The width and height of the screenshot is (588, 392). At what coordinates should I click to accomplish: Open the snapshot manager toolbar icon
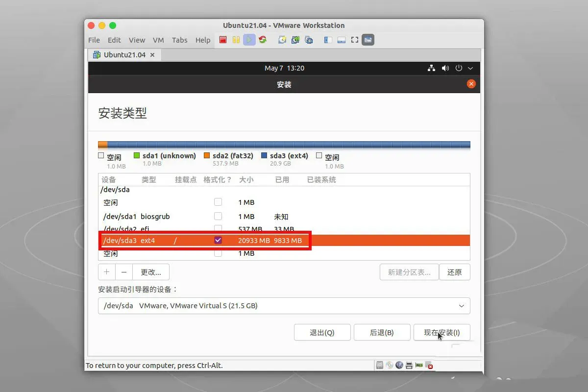click(x=309, y=40)
